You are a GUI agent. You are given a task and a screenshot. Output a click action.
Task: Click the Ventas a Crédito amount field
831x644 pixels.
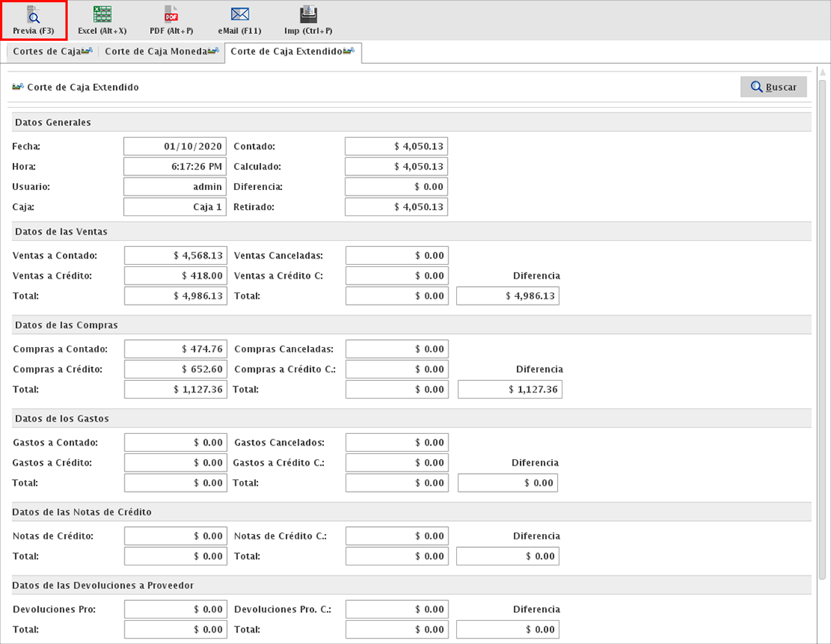coord(175,275)
